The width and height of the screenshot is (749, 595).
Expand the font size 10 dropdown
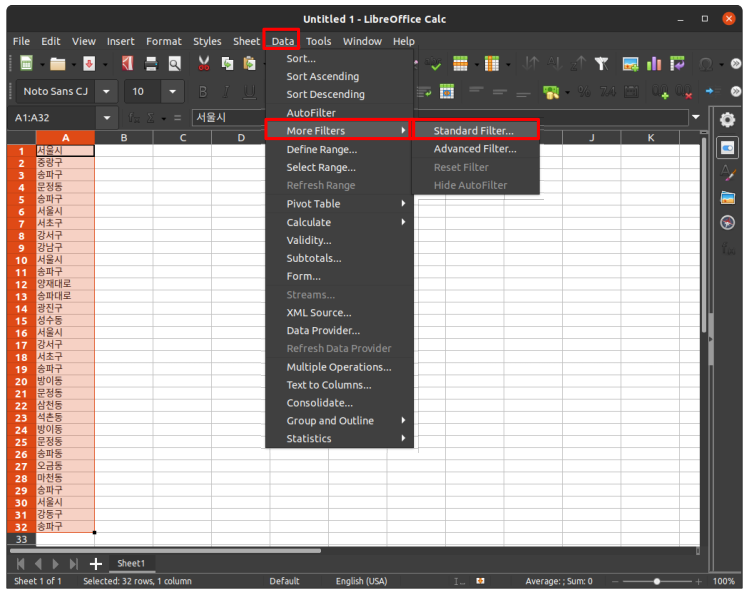[x=172, y=91]
